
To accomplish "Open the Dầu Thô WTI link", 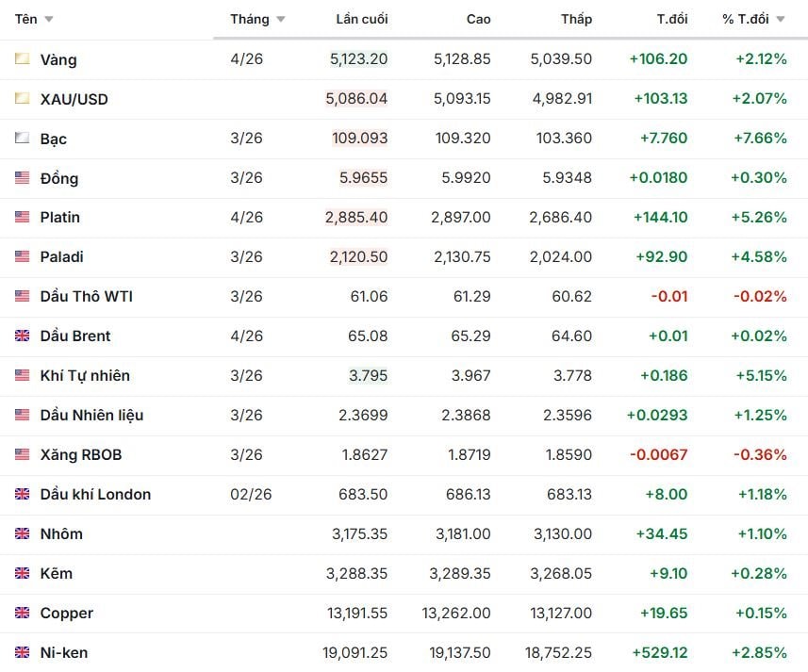I will click(x=86, y=296).
